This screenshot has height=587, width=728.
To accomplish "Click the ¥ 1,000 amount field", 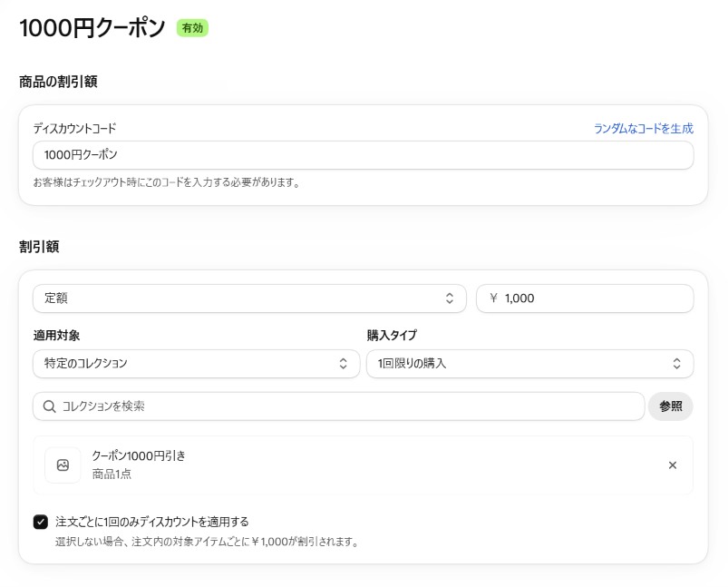I will point(585,298).
